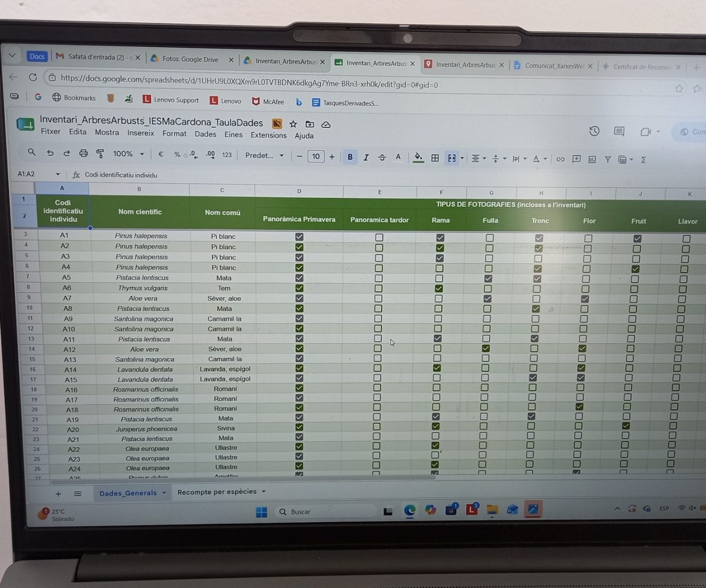The height and width of the screenshot is (588, 706).
Task: Uncheck Tronc for A5
Action: point(537,279)
